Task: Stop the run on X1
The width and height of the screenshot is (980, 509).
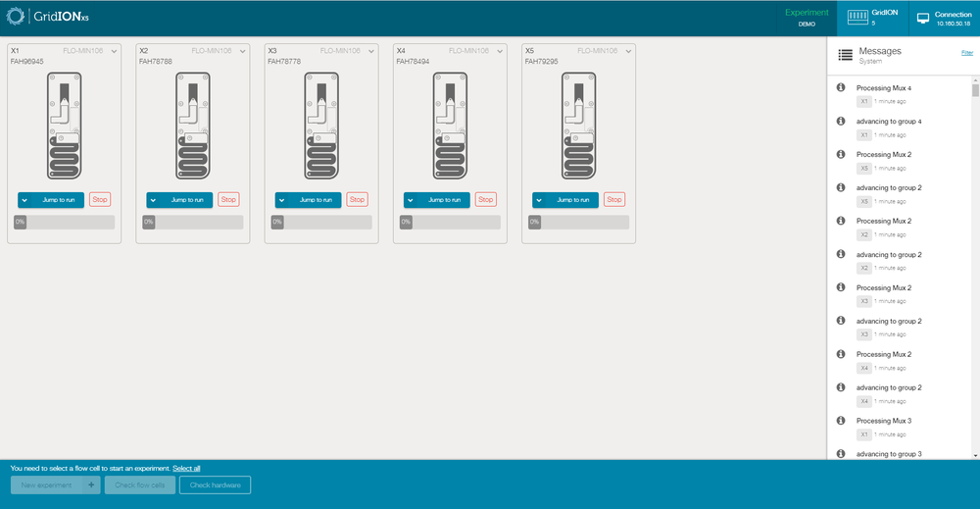Action: click(x=100, y=199)
